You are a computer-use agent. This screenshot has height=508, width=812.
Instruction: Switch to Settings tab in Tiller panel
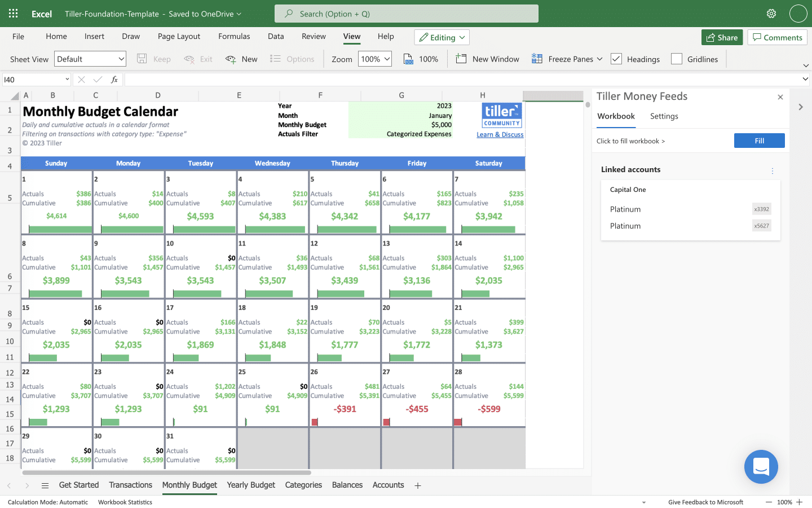(x=664, y=116)
